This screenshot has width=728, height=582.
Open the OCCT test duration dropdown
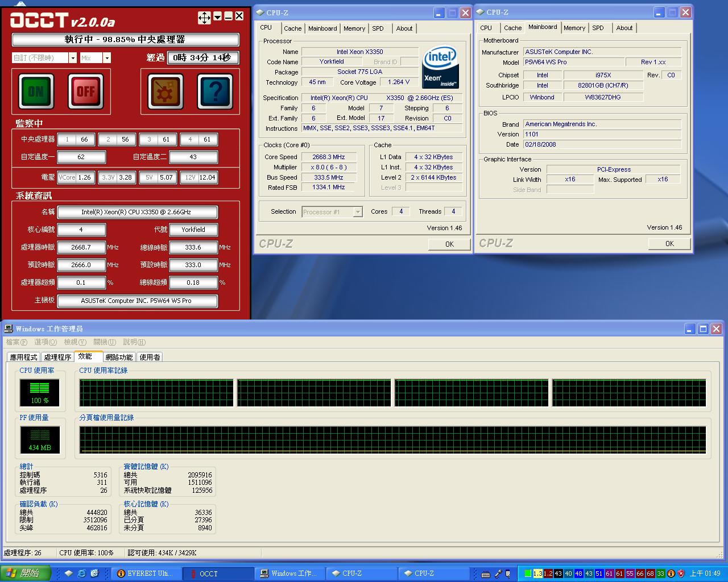(x=73, y=58)
